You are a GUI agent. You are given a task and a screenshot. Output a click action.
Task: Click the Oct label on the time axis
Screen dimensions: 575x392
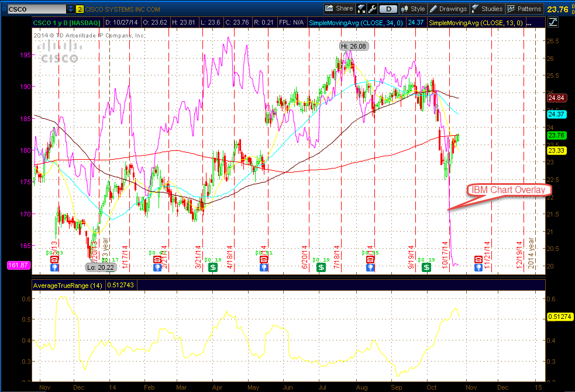point(431,387)
